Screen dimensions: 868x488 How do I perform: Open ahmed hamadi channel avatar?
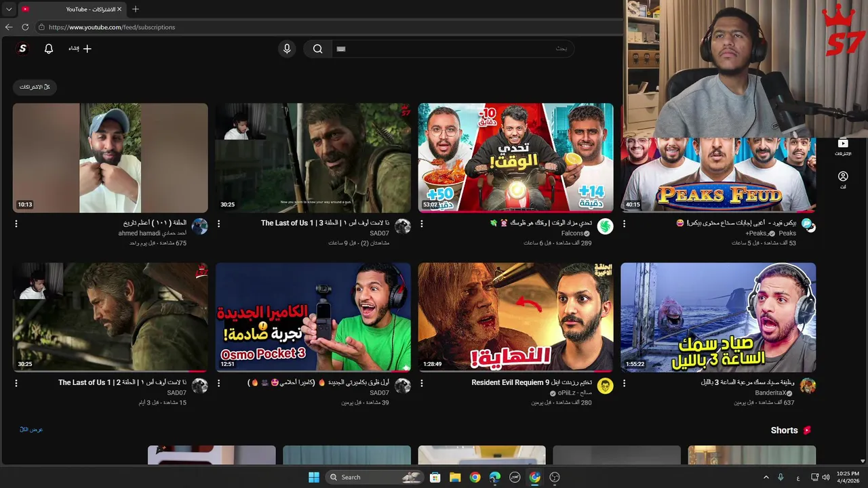click(x=199, y=226)
